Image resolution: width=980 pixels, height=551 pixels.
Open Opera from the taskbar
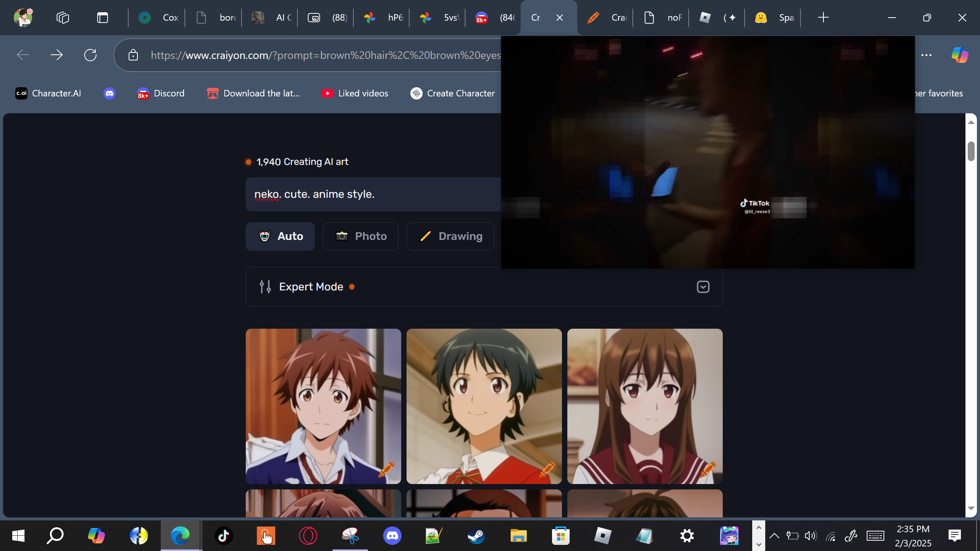(308, 536)
